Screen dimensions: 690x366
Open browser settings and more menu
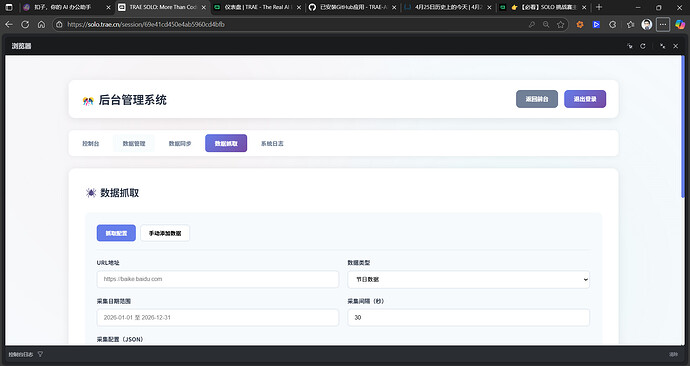[x=663, y=25]
